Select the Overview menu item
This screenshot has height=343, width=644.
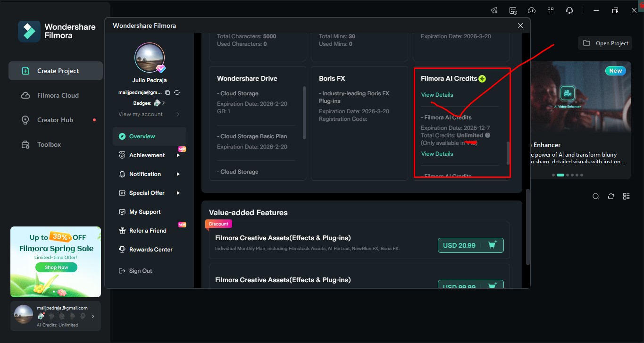tap(142, 136)
